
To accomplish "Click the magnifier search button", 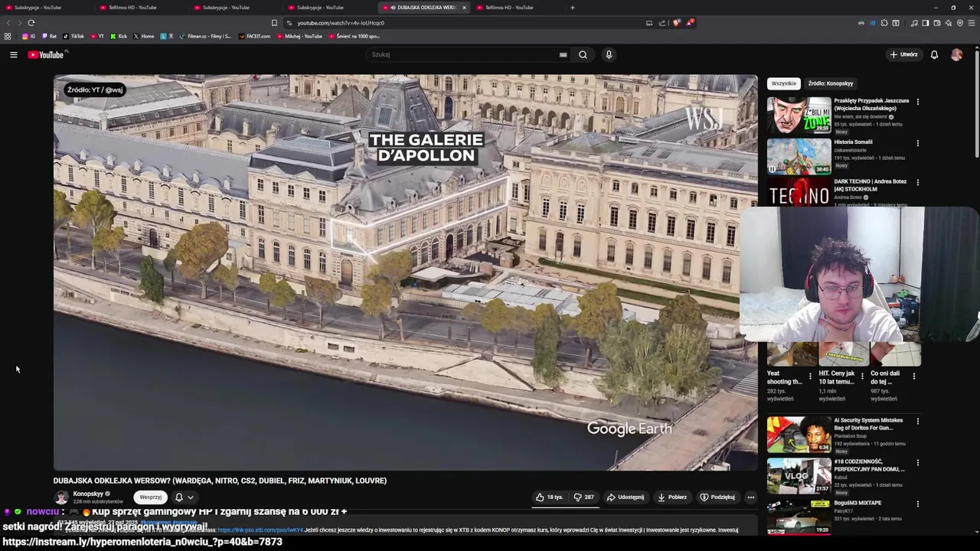I will click(583, 54).
